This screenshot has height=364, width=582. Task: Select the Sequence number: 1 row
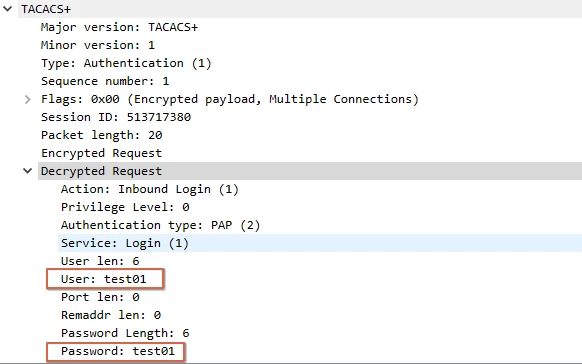pyautogui.click(x=105, y=81)
